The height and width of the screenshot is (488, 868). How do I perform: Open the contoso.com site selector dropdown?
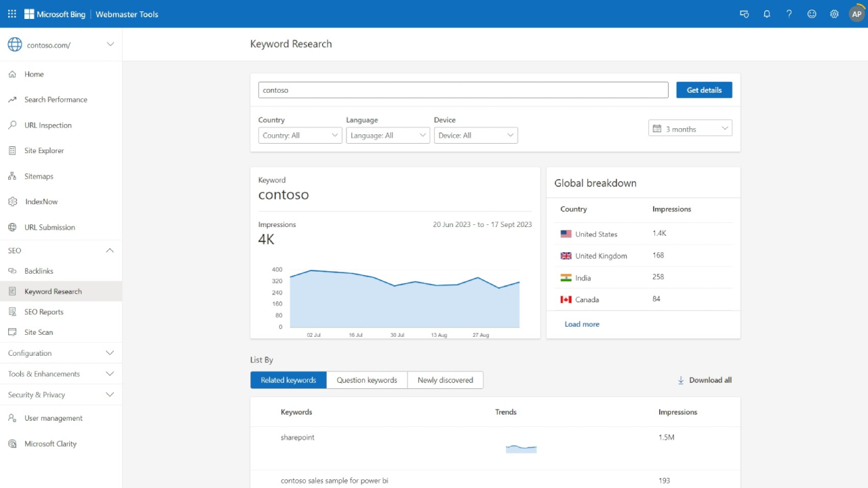[x=61, y=45]
